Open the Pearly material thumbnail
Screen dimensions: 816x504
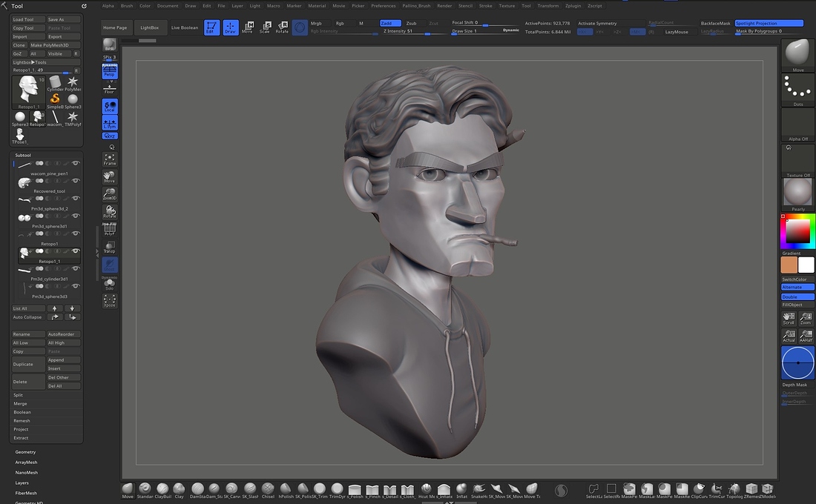point(797,193)
